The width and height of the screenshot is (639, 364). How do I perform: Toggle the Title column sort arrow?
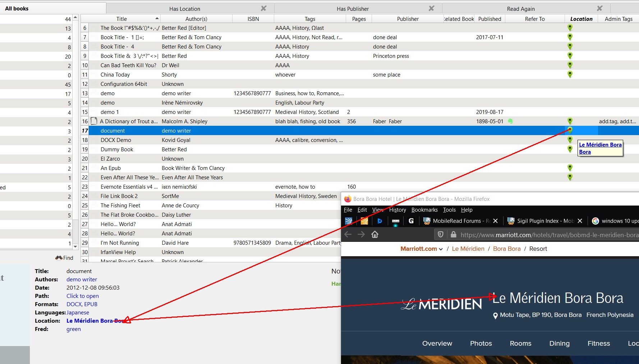[x=157, y=18]
